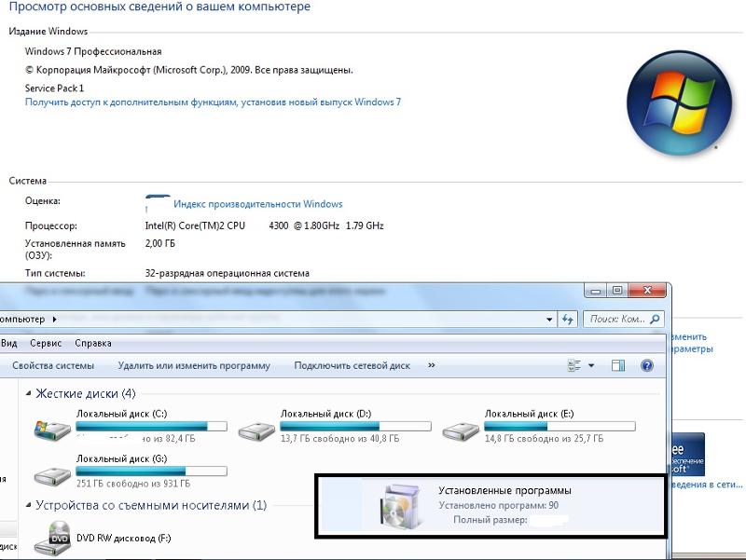
Task: Maximize the Explorer window
Action: (x=617, y=291)
